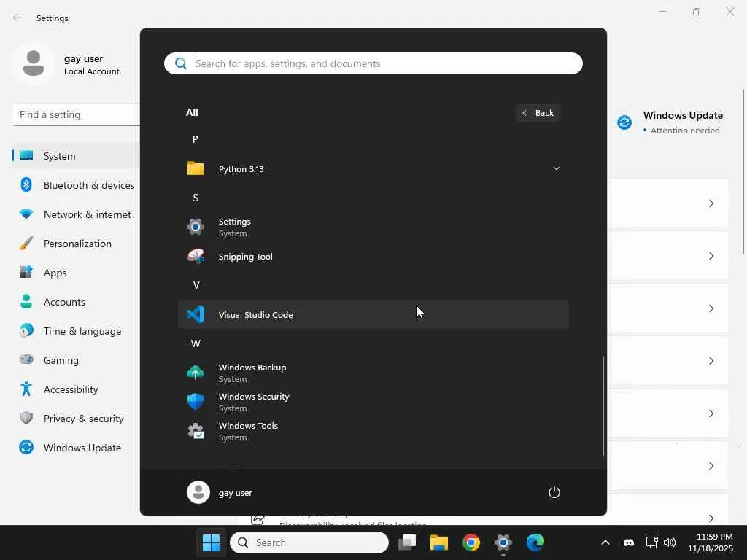Click the Back button in the All apps list
747x560 pixels.
tap(538, 113)
